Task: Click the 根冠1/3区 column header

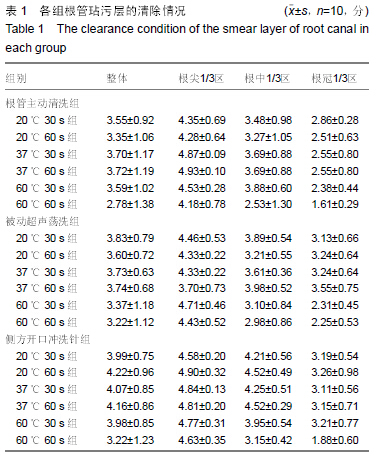Action: 334,79
